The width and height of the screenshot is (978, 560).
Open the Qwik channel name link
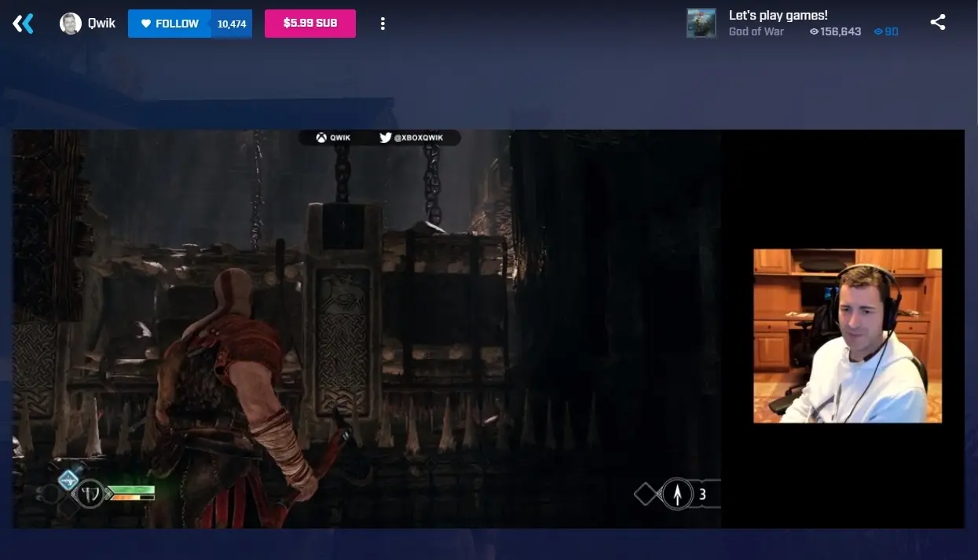[x=101, y=24]
